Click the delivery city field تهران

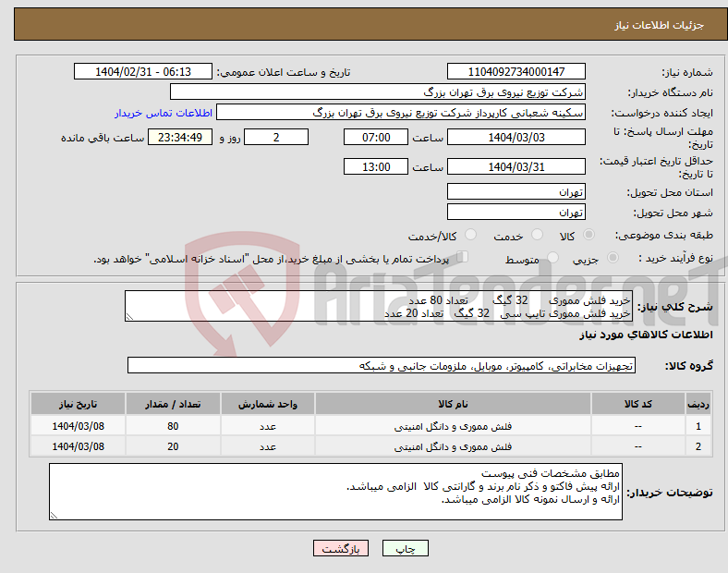point(516,213)
